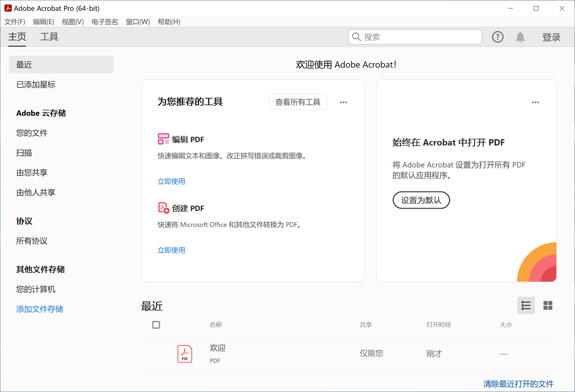The height and width of the screenshot is (392, 575).
Task: Click the Create PDF tool icon
Action: 163,208
